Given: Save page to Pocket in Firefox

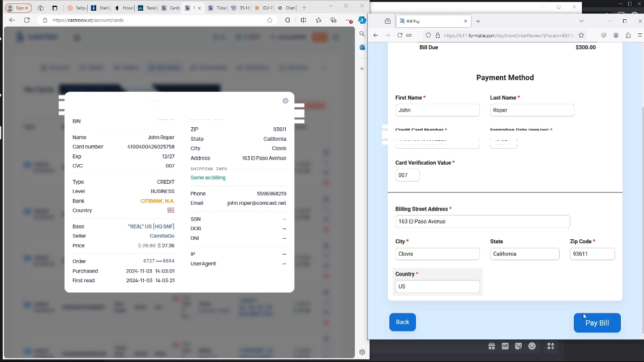Looking at the screenshot, I should tap(604, 35).
